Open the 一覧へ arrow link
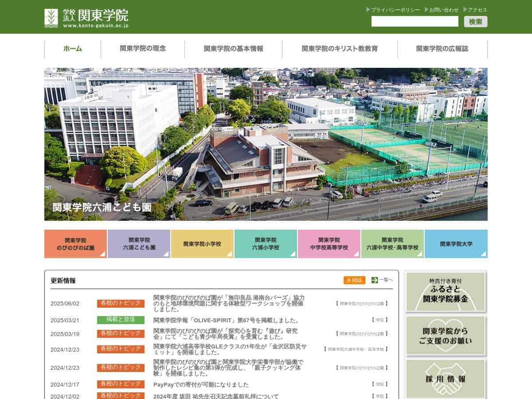Image resolution: width=532 pixels, height=399 pixels. [382, 280]
